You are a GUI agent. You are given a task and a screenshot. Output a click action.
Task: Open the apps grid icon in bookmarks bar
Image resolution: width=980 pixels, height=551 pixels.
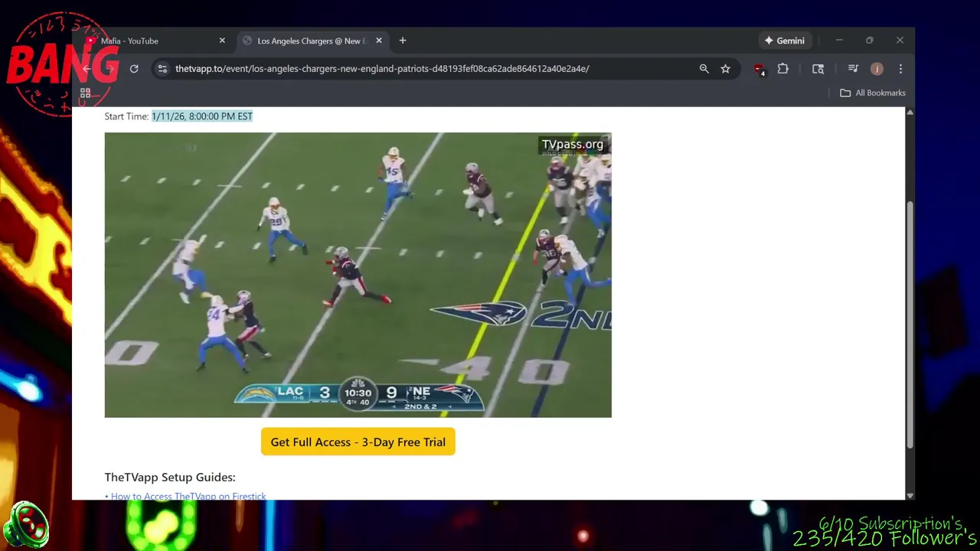coord(86,93)
